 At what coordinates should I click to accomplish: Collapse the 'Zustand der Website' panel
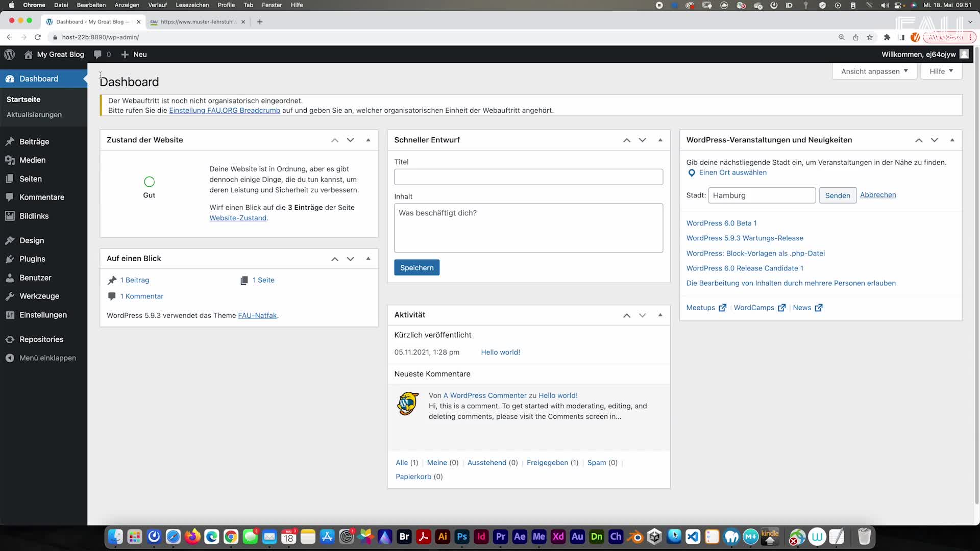[x=368, y=140]
